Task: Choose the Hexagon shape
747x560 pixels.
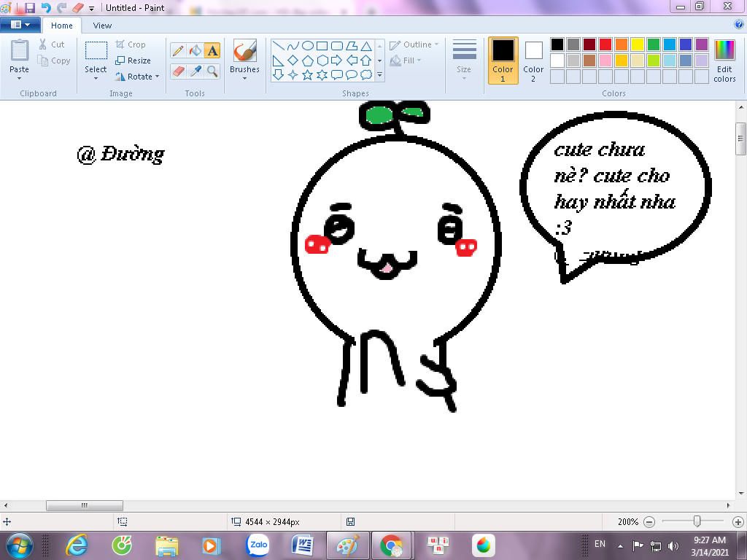Action: point(322,61)
